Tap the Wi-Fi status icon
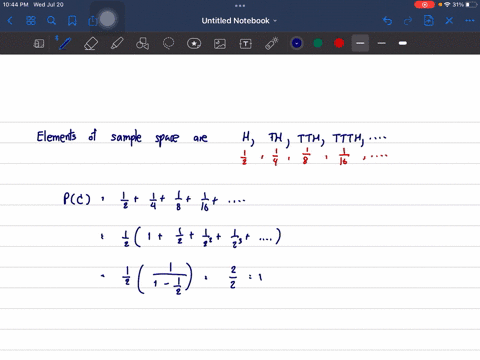480x360 pixels. click(447, 5)
